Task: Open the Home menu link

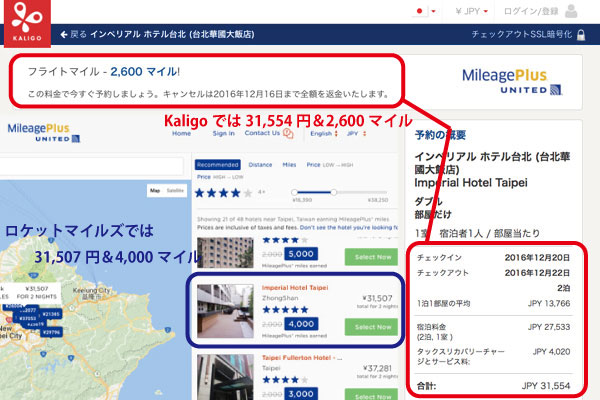Action: click(181, 133)
